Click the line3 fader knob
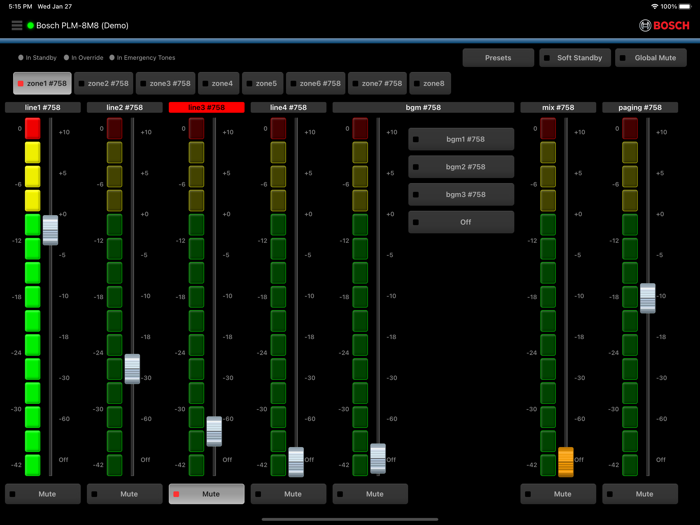 coord(214,431)
